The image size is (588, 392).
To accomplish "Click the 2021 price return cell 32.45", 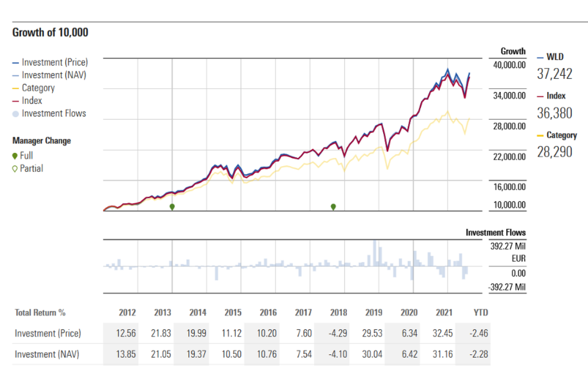I will (x=442, y=333).
